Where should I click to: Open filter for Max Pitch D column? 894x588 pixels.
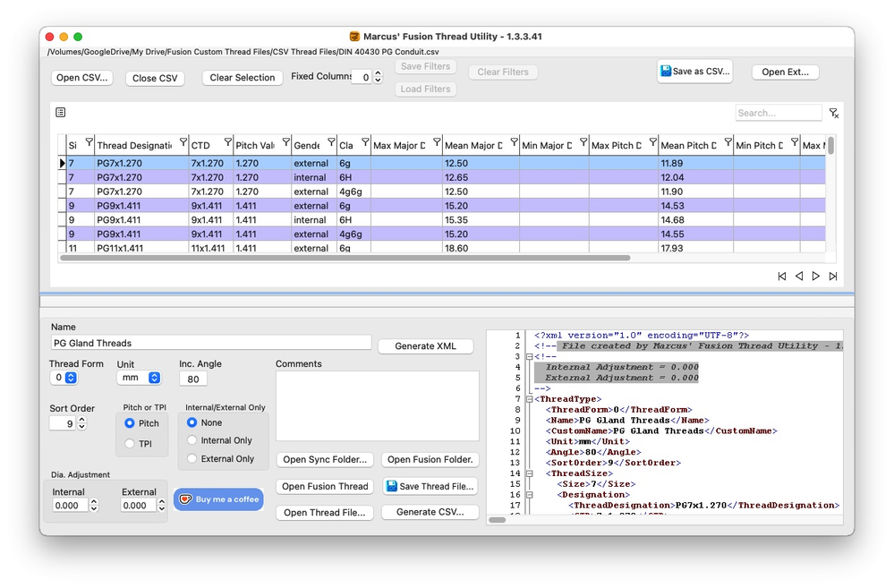pos(652,142)
